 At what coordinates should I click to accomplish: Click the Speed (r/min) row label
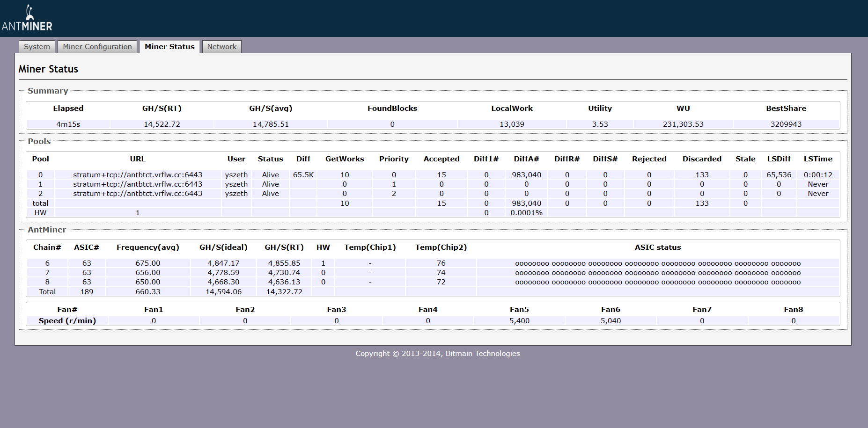coord(67,321)
